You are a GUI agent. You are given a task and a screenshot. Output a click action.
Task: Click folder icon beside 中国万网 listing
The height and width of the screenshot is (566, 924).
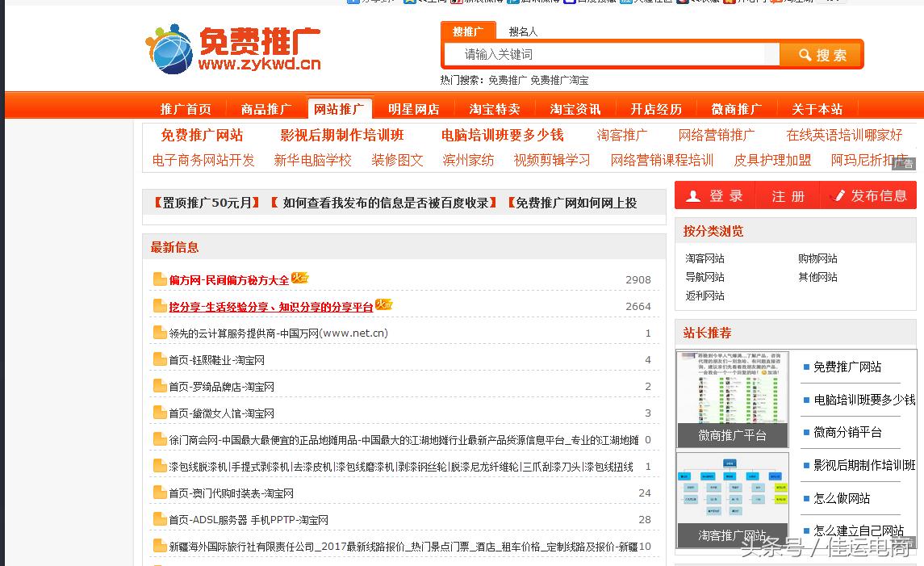tap(159, 333)
